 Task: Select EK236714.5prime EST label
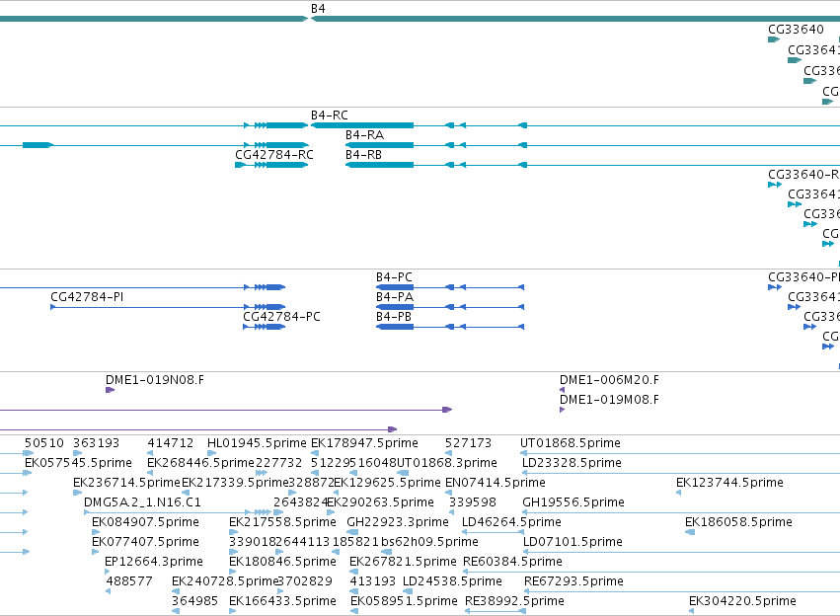point(127,483)
